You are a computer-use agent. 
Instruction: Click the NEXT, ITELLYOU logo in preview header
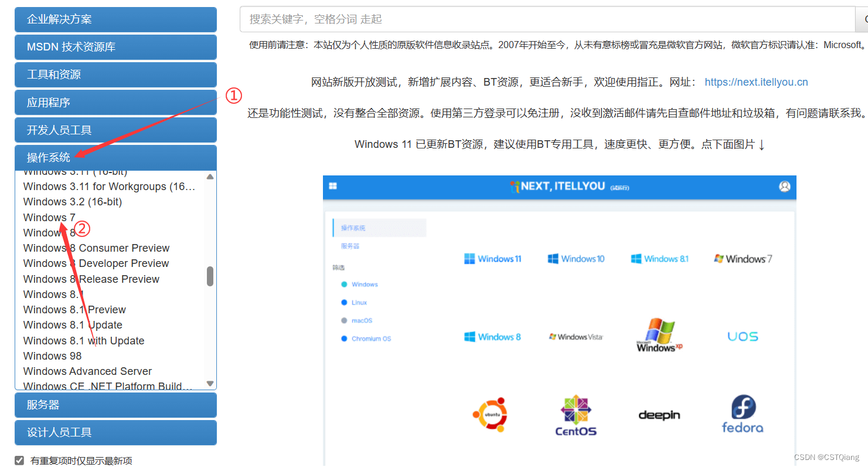pos(569,187)
